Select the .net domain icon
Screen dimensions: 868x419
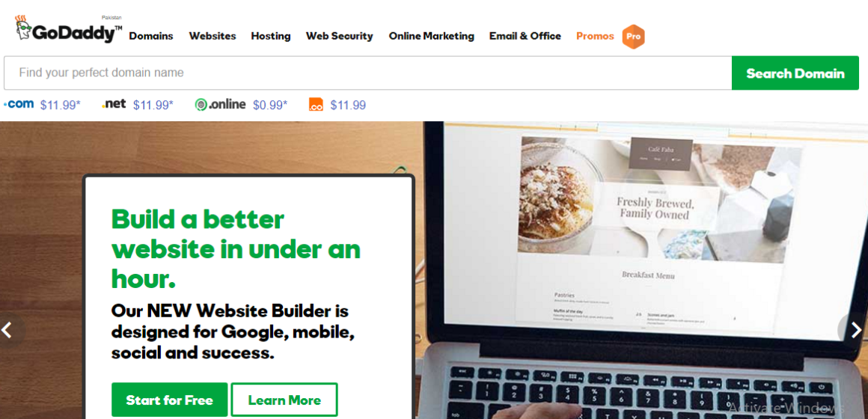pos(114,104)
